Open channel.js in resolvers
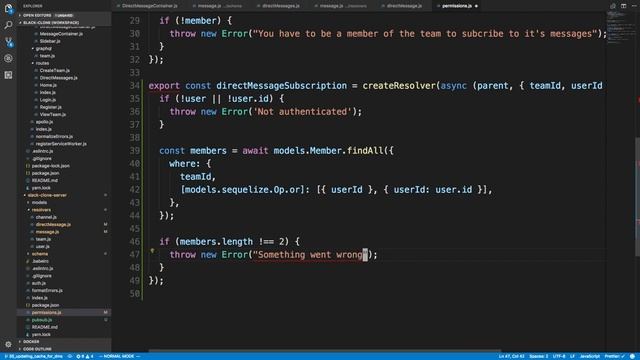The width and height of the screenshot is (640, 360). point(46,217)
